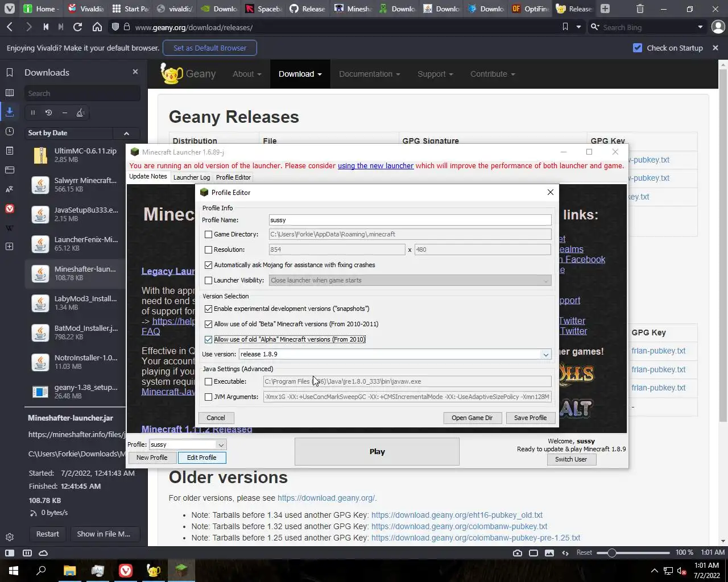This screenshot has width=728, height=582.
Task: Open Windows Start menu
Action: (14, 570)
